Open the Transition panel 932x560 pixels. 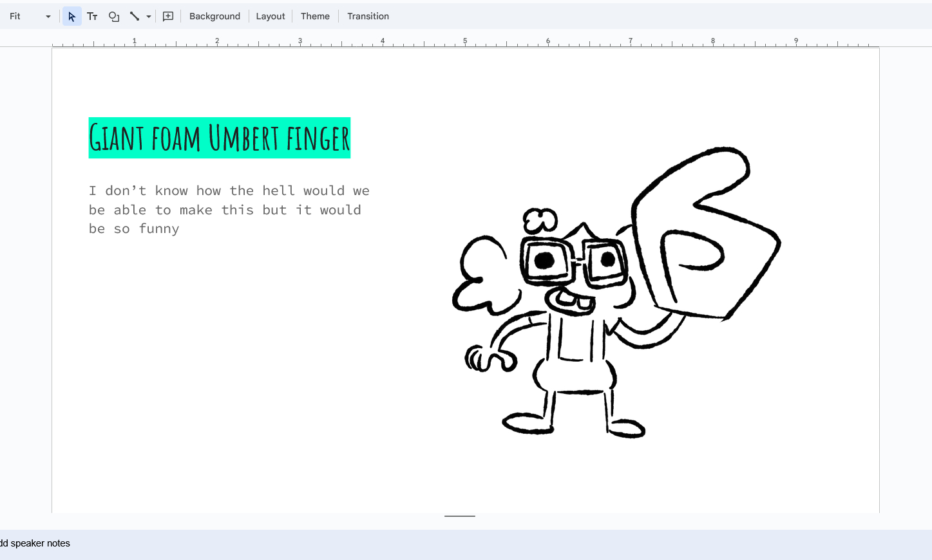click(x=368, y=17)
